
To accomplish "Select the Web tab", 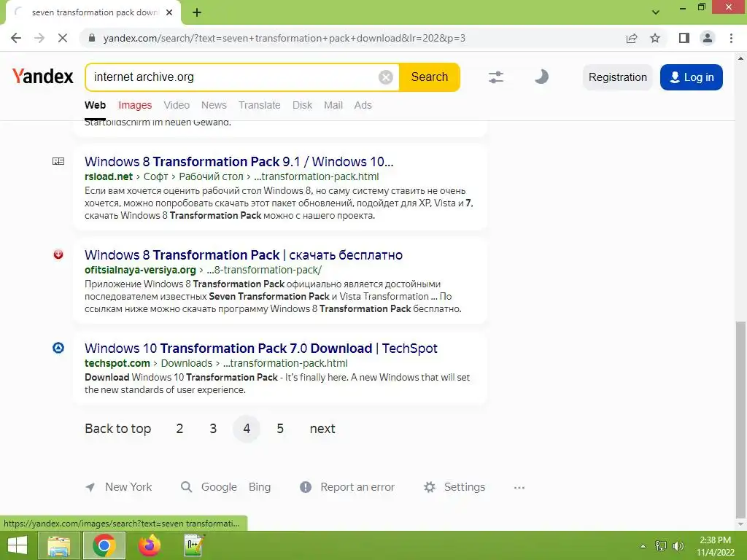I will tap(96, 105).
